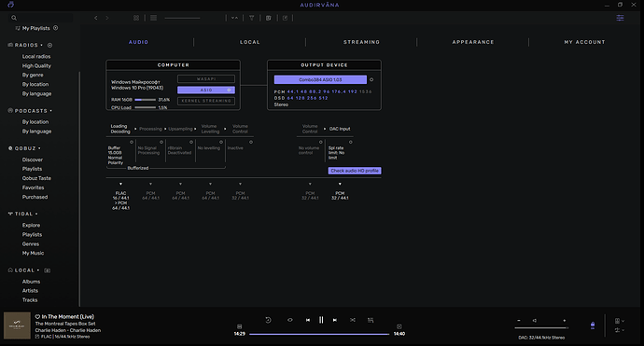Open the filter funnel icon
This screenshot has height=346, width=644.
252,18
